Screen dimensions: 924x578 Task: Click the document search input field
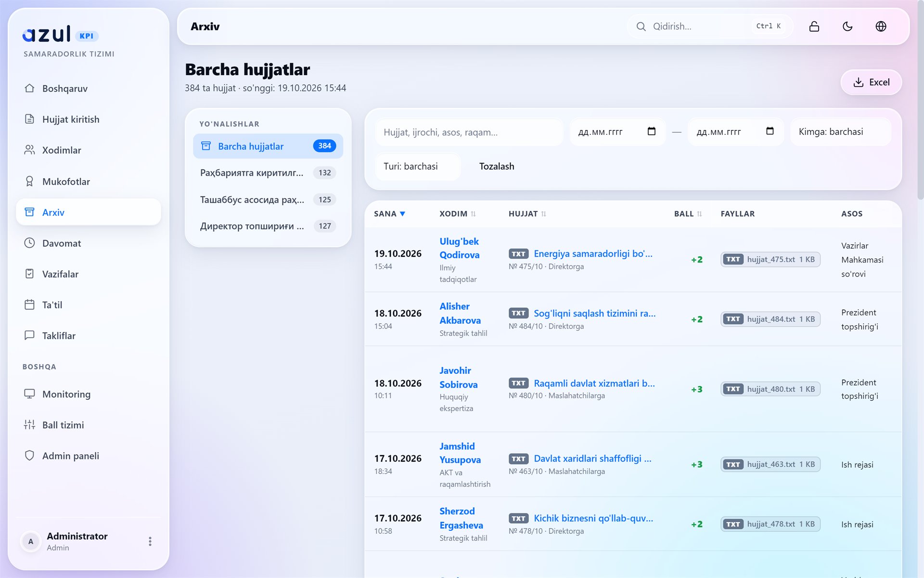coord(469,132)
